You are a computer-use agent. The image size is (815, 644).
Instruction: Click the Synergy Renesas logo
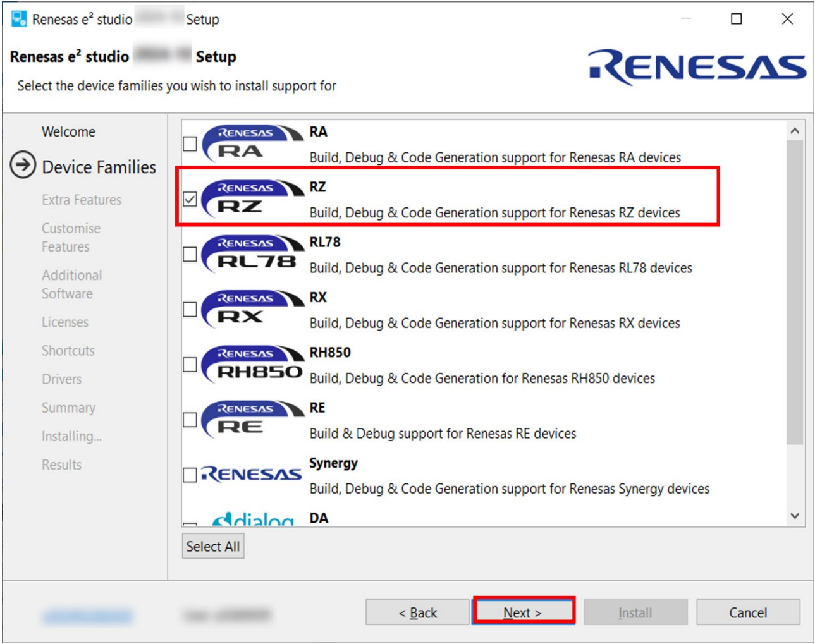click(251, 474)
